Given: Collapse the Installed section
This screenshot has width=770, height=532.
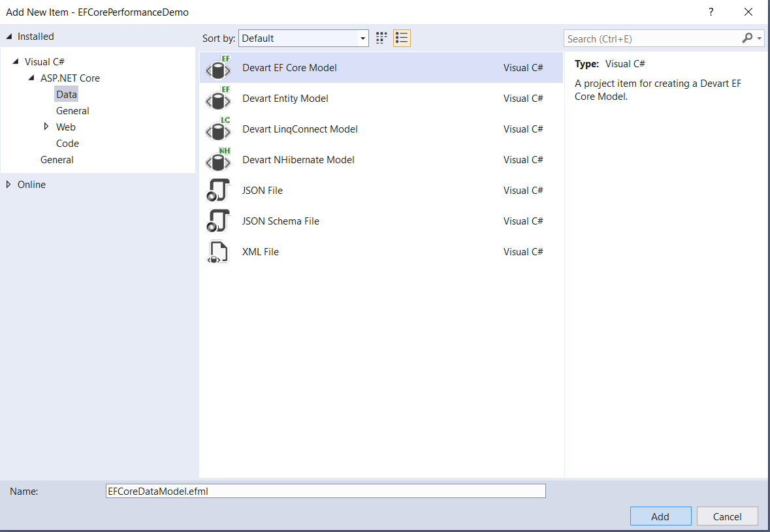Looking at the screenshot, I should point(9,37).
